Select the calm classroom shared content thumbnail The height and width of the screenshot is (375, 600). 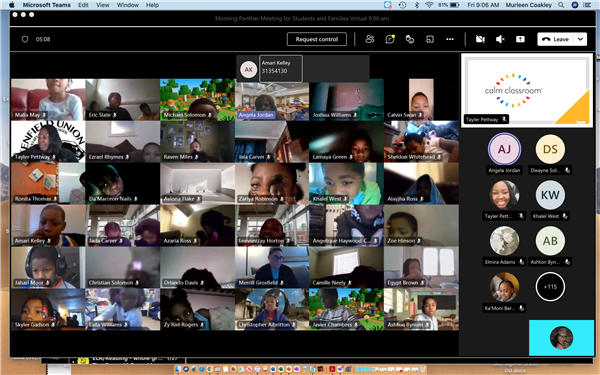click(527, 90)
